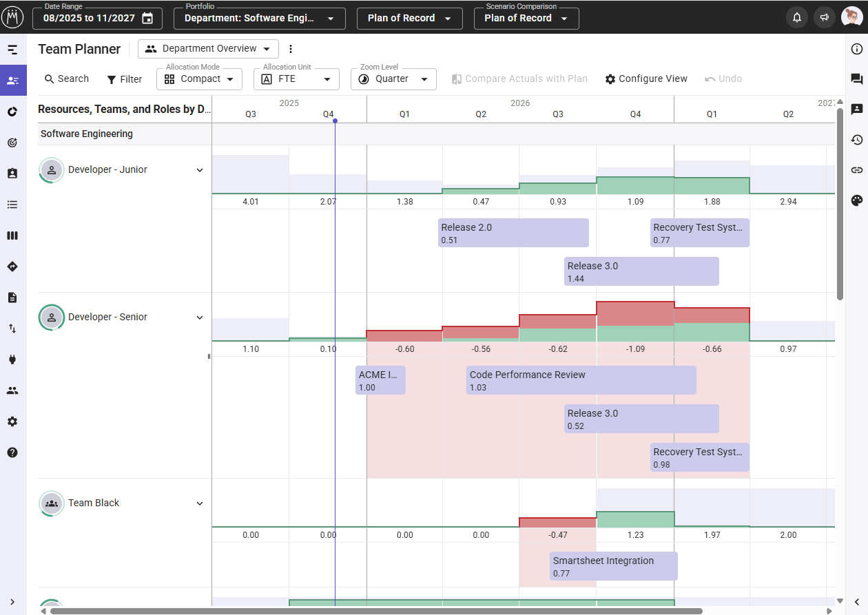Click the color palette icon
This screenshot has height=615, width=868.
click(x=856, y=200)
